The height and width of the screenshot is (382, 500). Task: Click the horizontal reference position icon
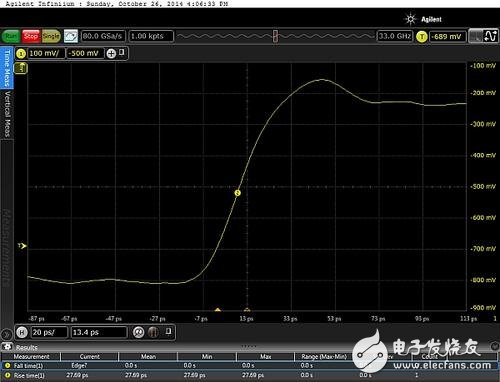153,332
